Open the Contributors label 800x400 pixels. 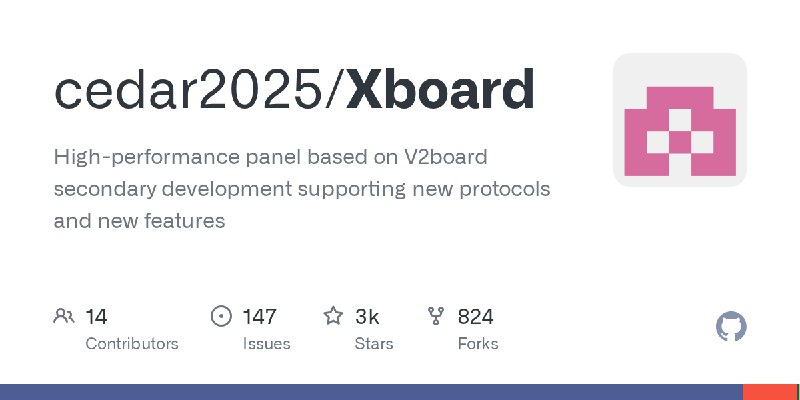click(x=132, y=344)
